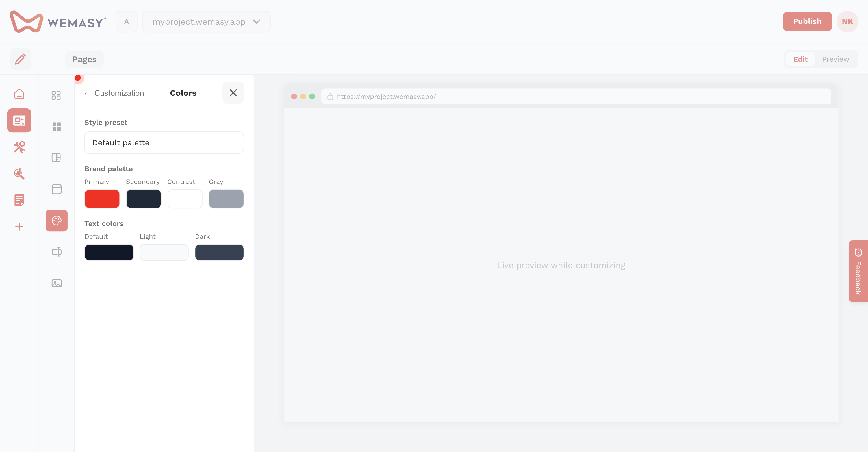Screen dimensions: 868x452
Task: Click the preview URL address bar
Action: 576,96
